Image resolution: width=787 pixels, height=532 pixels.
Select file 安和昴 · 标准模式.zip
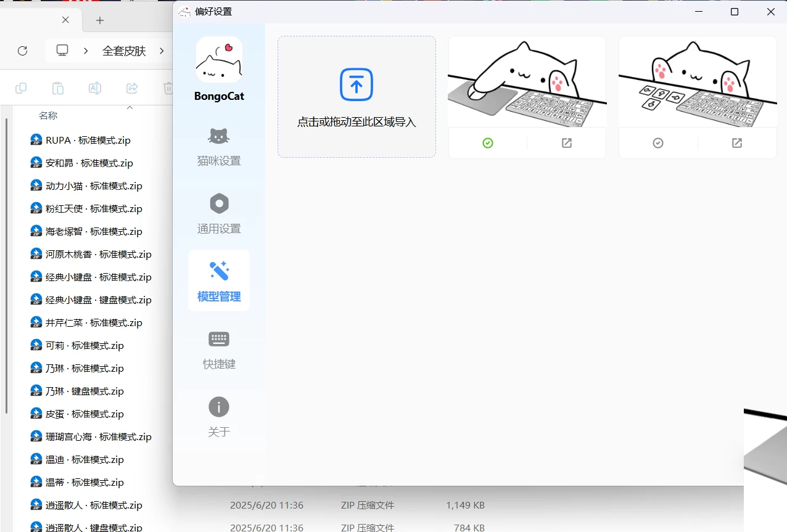point(89,163)
